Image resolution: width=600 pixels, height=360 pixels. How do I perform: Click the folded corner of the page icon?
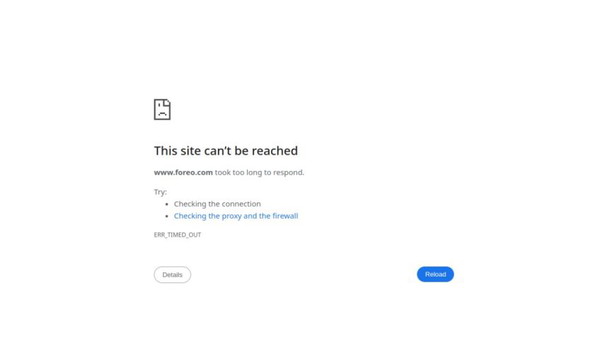pyautogui.click(x=168, y=102)
